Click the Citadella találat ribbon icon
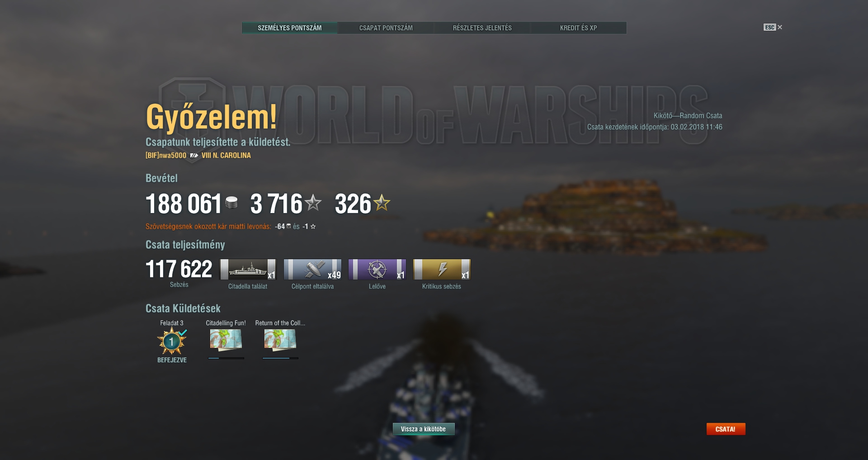Screen dimensions: 868x460 248,270
